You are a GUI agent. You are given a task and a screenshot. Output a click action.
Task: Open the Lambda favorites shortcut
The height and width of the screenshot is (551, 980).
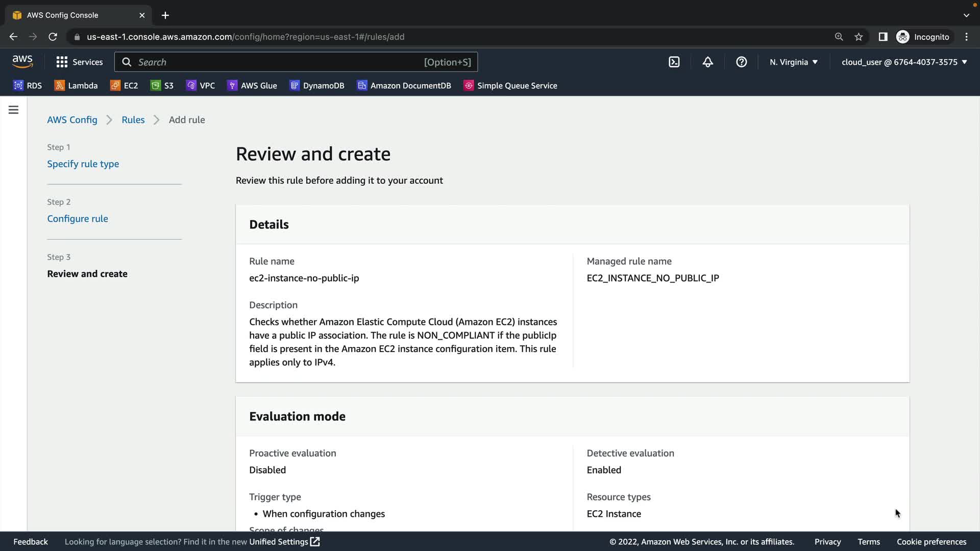click(x=76, y=86)
